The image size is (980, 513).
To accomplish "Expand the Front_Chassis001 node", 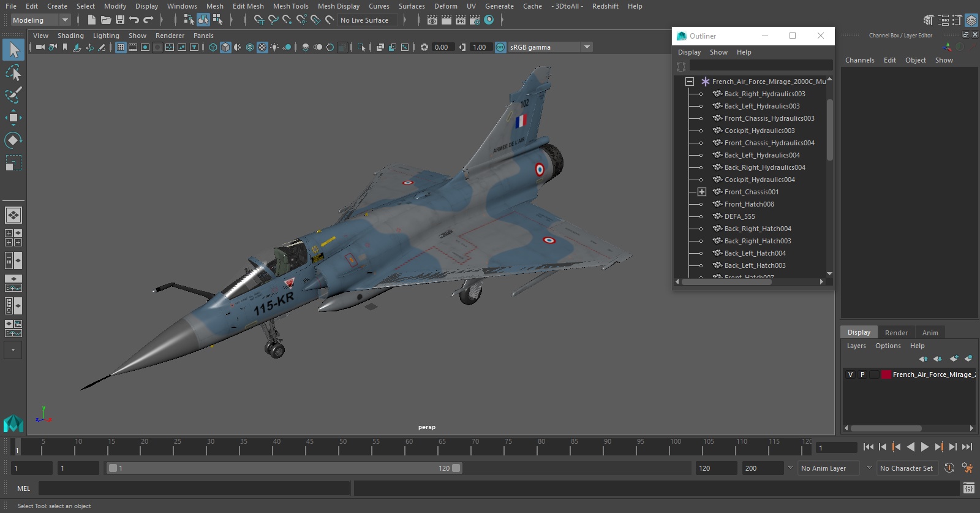I will click(702, 192).
